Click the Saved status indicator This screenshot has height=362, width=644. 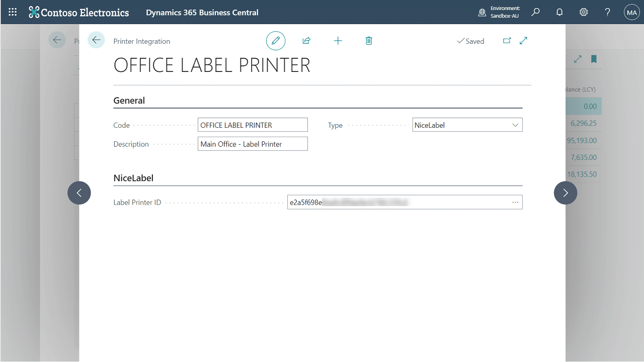click(470, 41)
